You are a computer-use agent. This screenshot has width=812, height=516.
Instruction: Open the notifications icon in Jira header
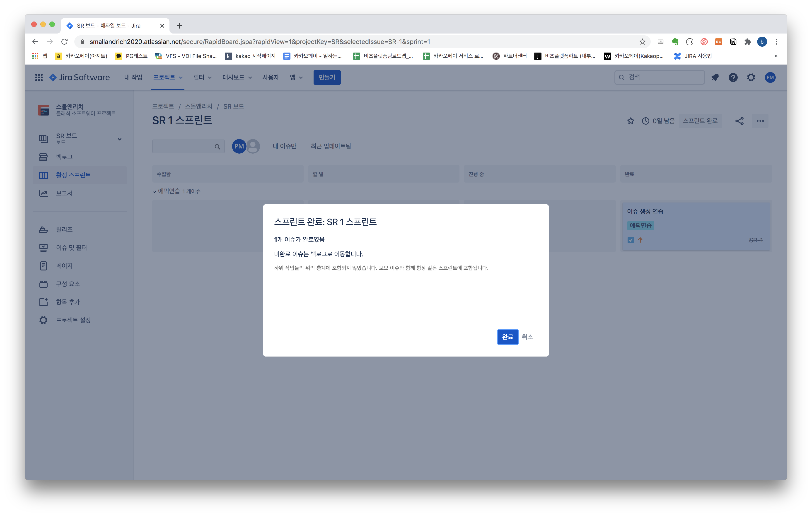[x=715, y=77]
